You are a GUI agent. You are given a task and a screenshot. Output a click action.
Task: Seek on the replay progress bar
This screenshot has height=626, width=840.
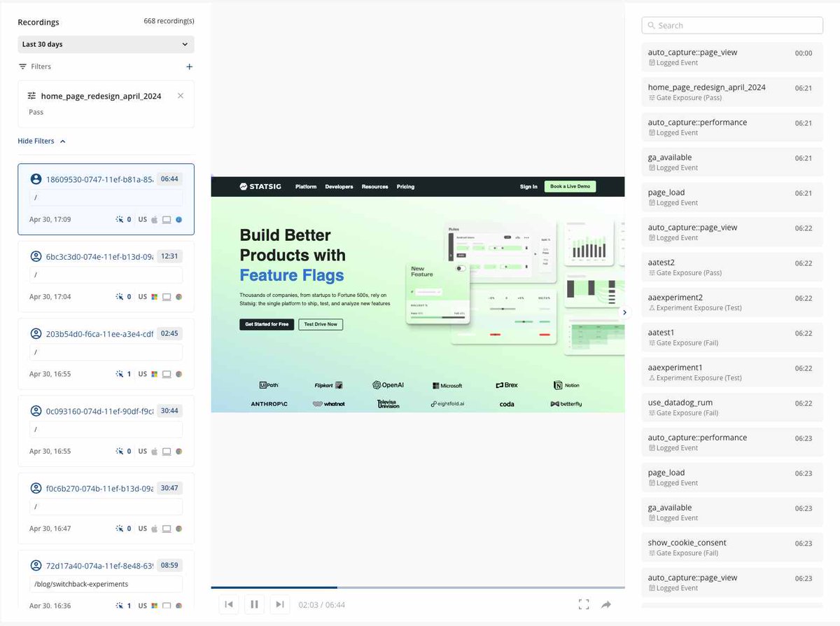tap(418, 587)
